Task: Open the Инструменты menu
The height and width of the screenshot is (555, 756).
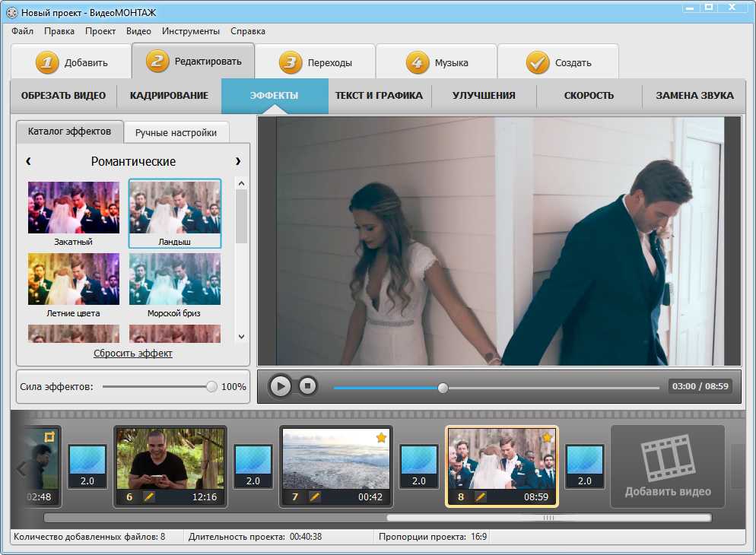Action: click(x=190, y=31)
